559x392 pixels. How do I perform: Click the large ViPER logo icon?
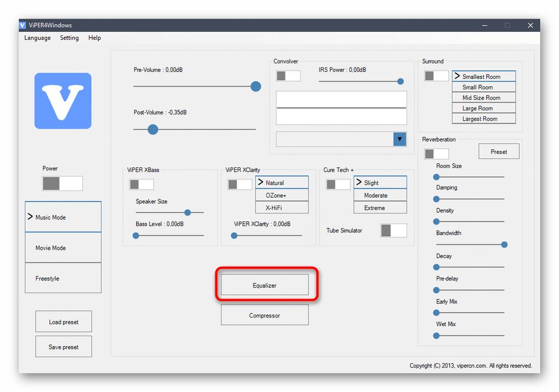(x=63, y=100)
